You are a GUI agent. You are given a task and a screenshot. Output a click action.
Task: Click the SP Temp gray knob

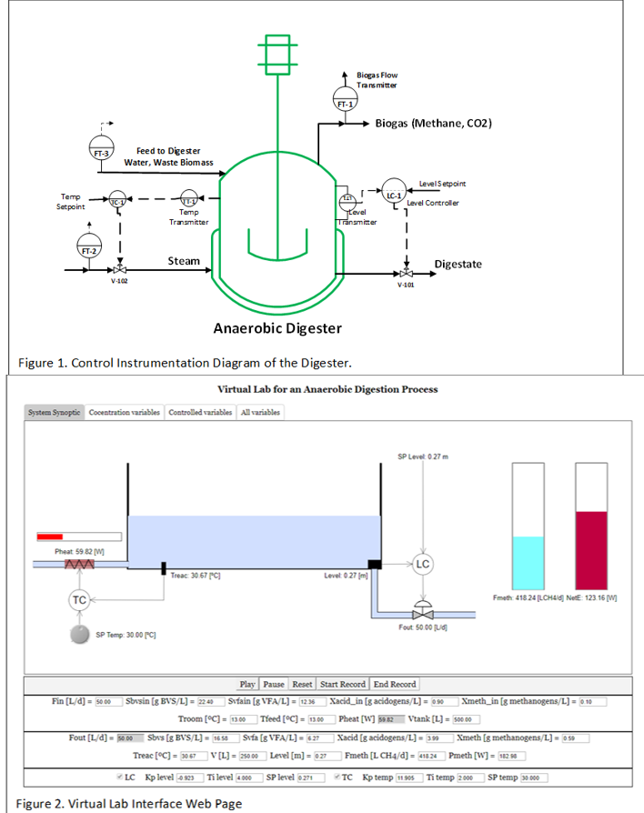pos(79,635)
